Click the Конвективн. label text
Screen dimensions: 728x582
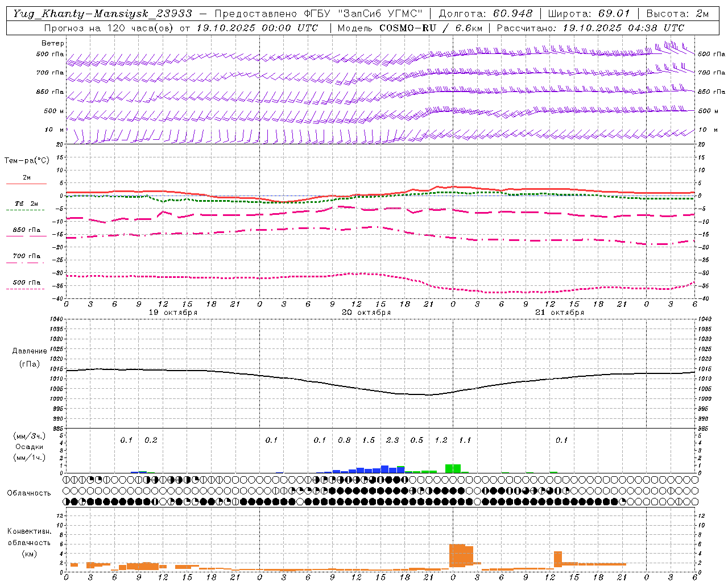pyautogui.click(x=29, y=531)
